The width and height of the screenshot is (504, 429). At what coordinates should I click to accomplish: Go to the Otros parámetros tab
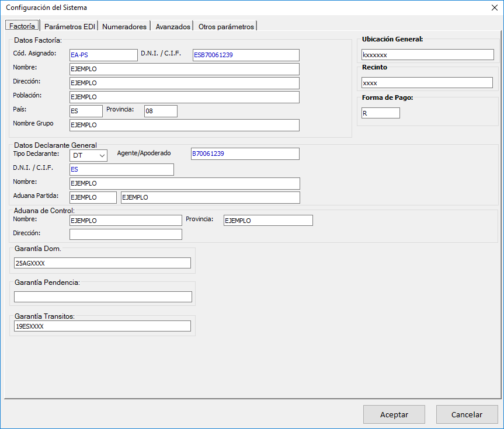click(x=226, y=27)
